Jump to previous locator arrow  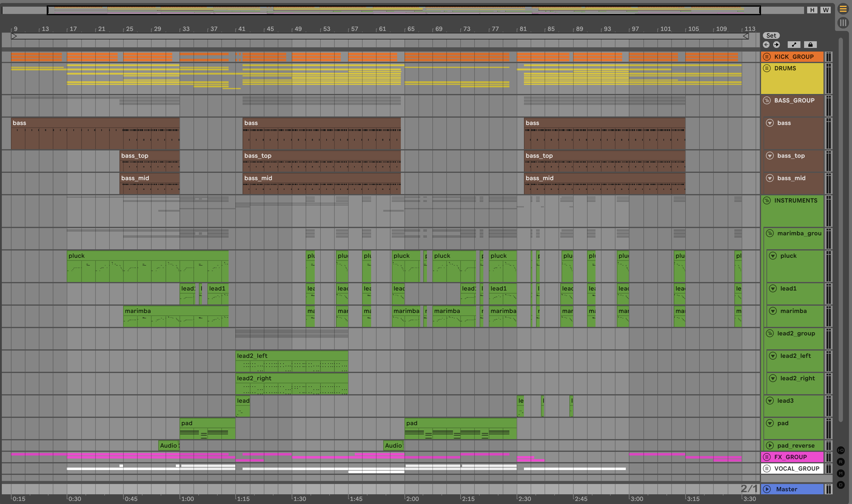(766, 45)
